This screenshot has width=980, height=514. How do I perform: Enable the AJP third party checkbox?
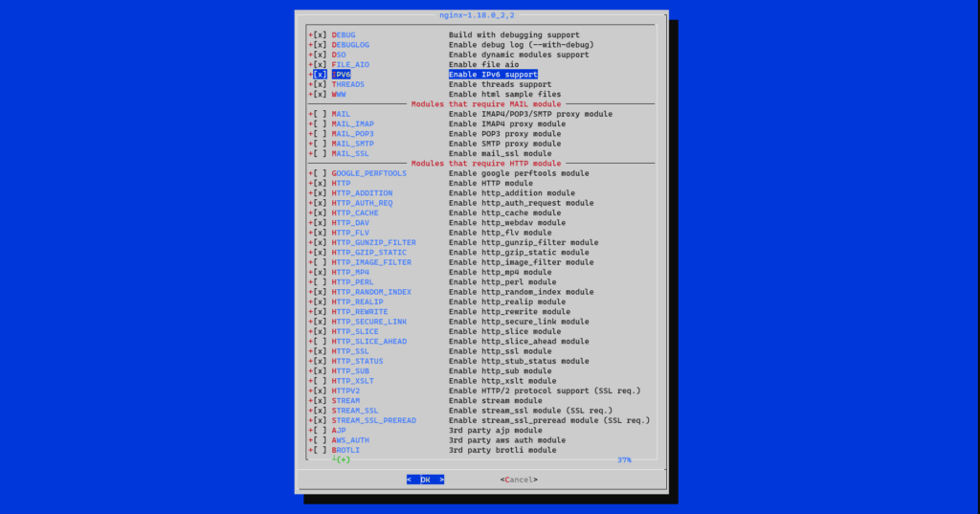coord(320,430)
